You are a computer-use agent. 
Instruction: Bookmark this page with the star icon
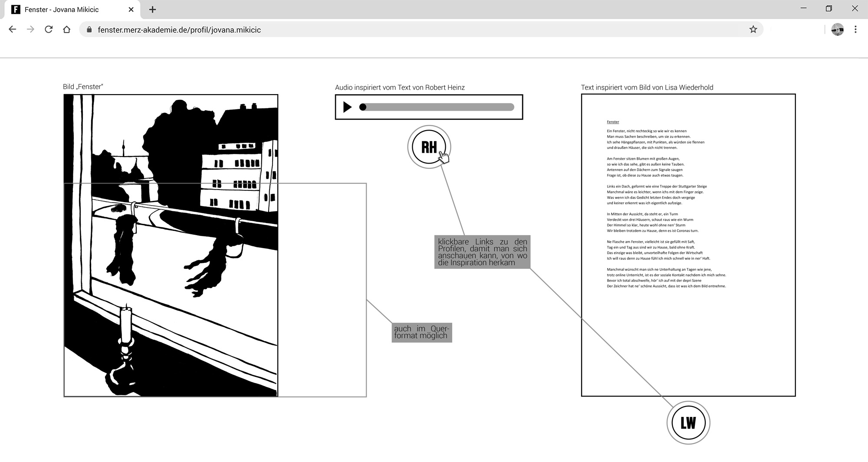pos(753,29)
